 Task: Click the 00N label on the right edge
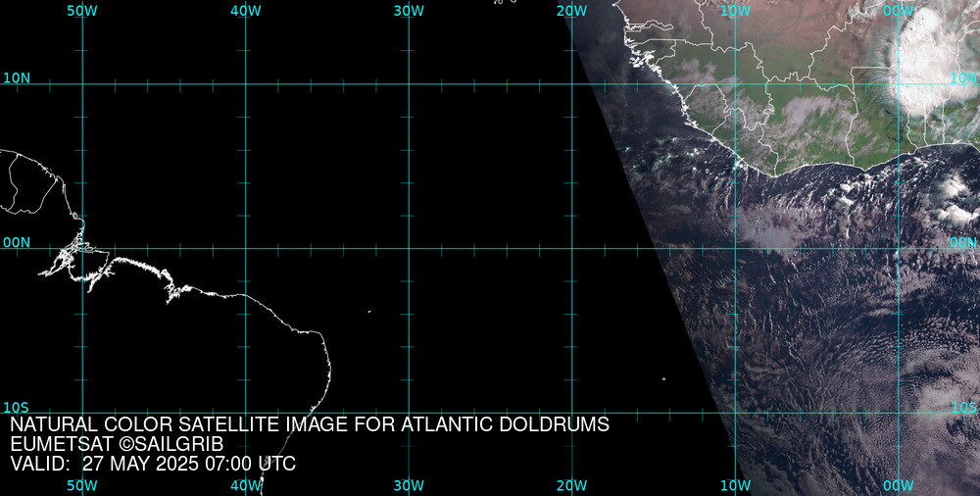pyautogui.click(x=963, y=243)
